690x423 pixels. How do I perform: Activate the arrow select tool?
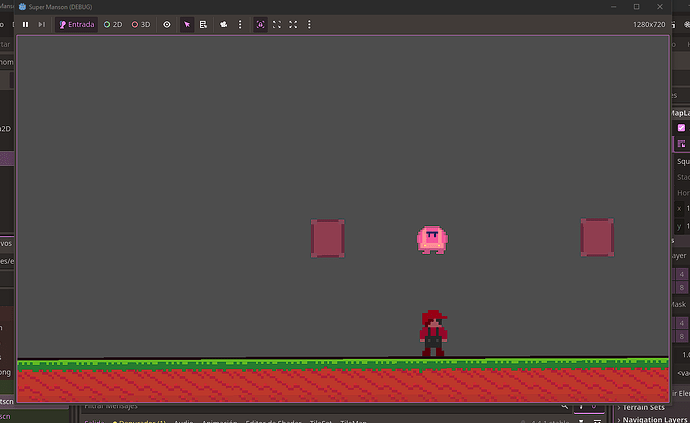pyautogui.click(x=187, y=25)
